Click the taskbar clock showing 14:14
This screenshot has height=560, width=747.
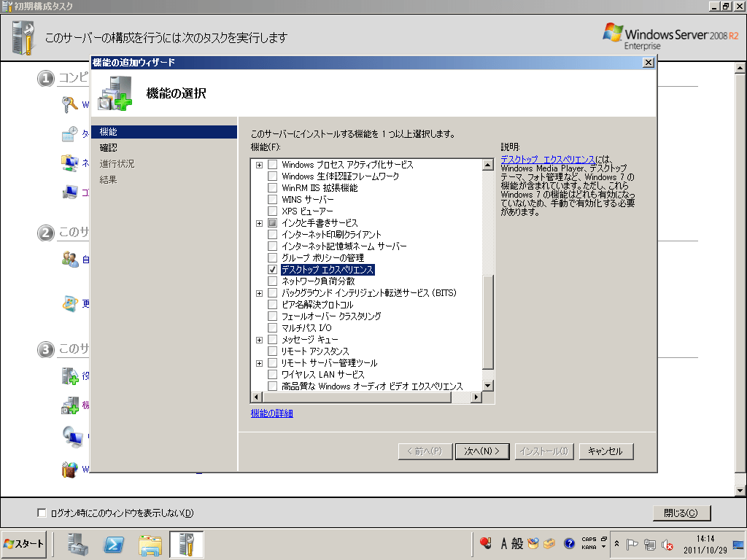pos(705,544)
